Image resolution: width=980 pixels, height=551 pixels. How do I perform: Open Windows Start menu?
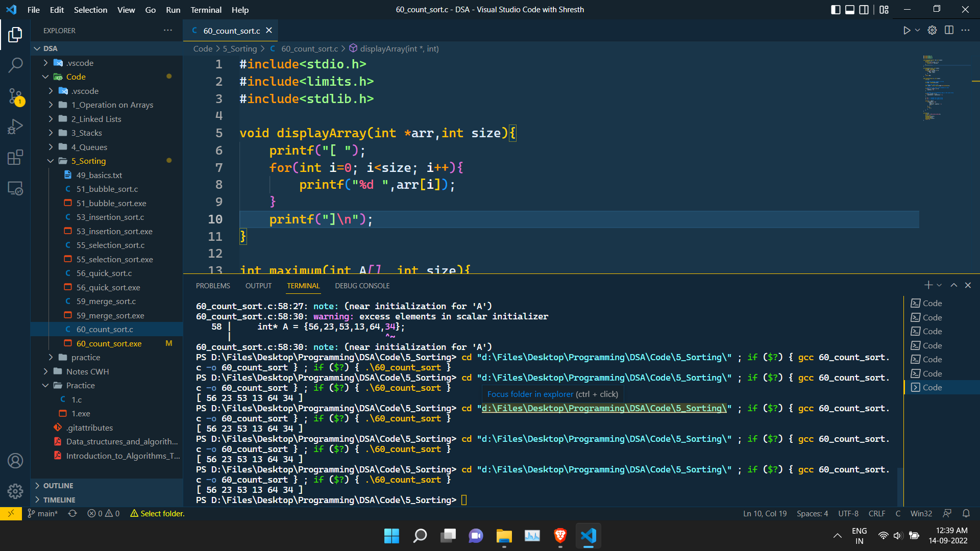pyautogui.click(x=391, y=535)
